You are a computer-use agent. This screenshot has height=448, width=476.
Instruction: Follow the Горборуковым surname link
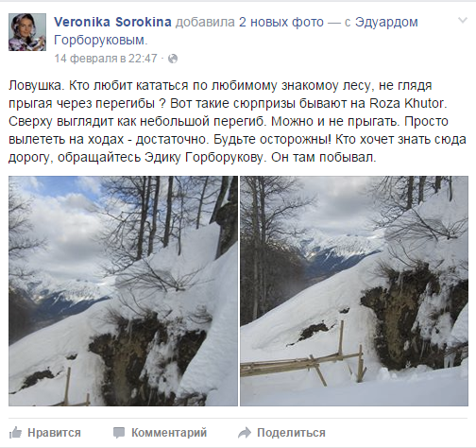tap(99, 41)
